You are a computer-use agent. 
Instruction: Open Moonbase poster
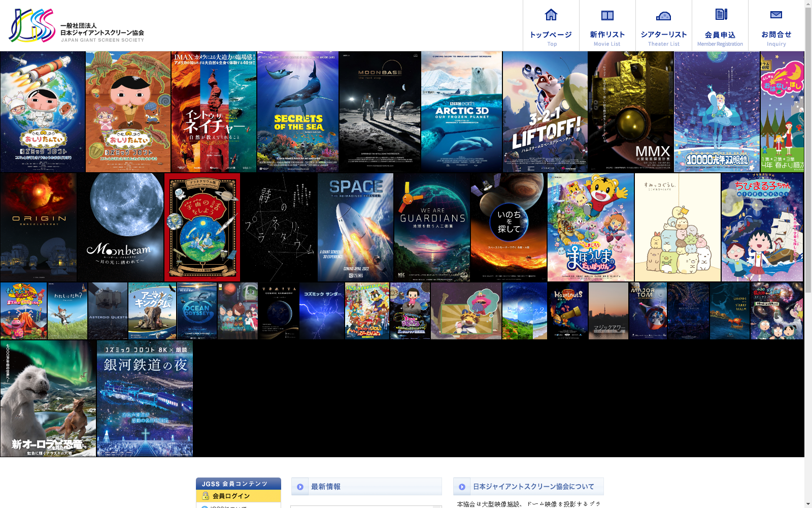(380, 112)
